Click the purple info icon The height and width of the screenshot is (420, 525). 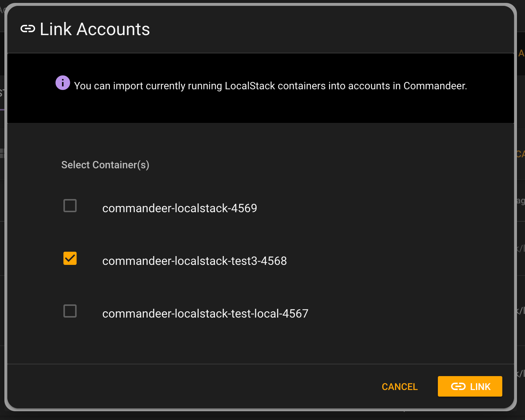pyautogui.click(x=63, y=83)
